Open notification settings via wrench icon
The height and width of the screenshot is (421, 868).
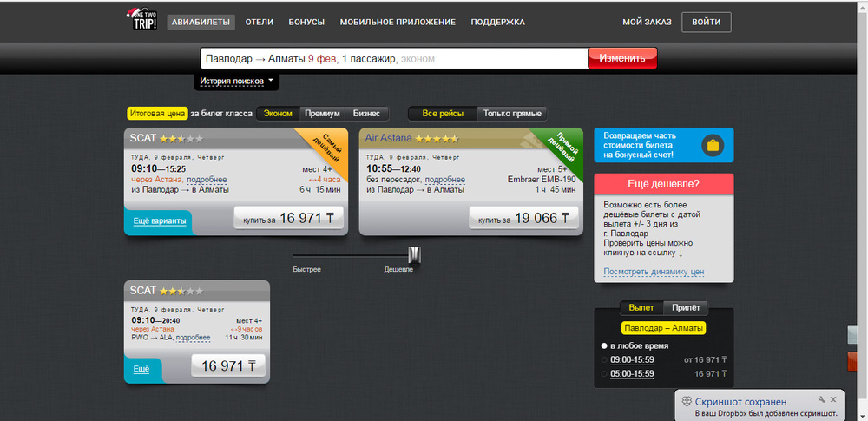click(x=821, y=399)
